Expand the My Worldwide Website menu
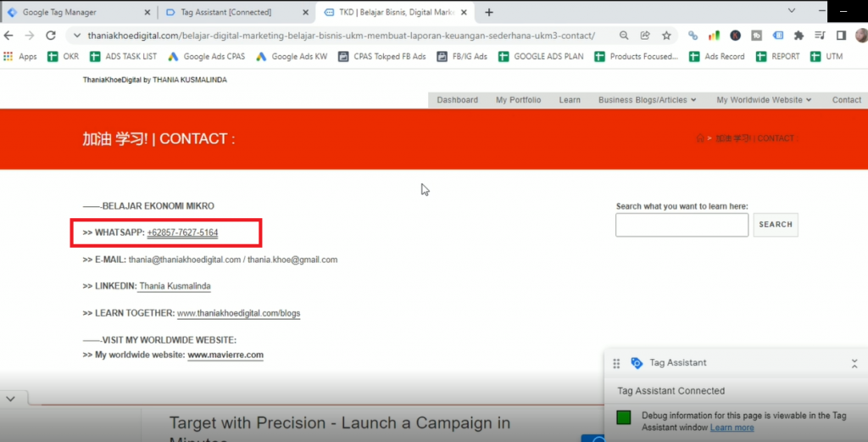The image size is (868, 442). pyautogui.click(x=764, y=100)
